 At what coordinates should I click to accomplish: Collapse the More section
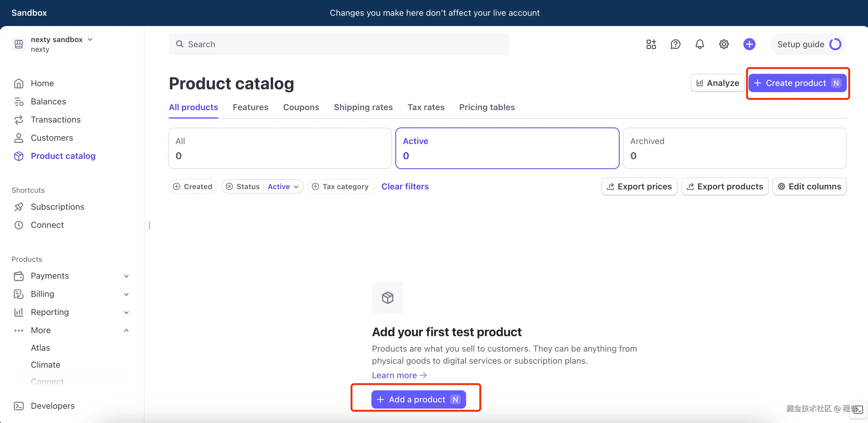point(126,330)
